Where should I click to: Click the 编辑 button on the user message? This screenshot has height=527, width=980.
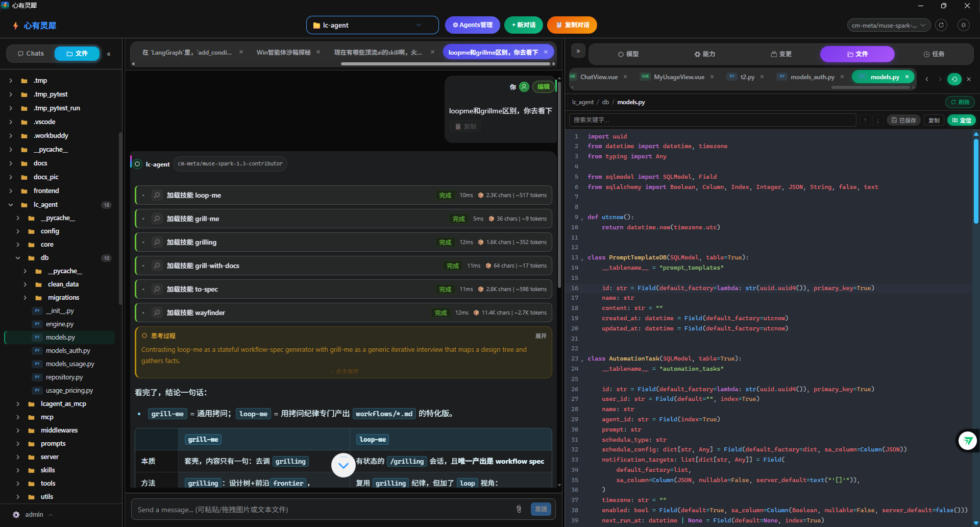coord(543,87)
